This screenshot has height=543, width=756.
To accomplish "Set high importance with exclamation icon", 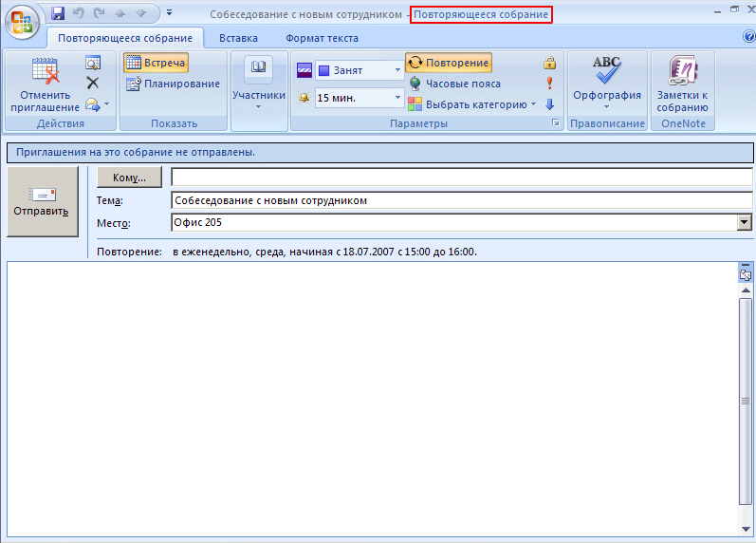I will click(x=549, y=84).
